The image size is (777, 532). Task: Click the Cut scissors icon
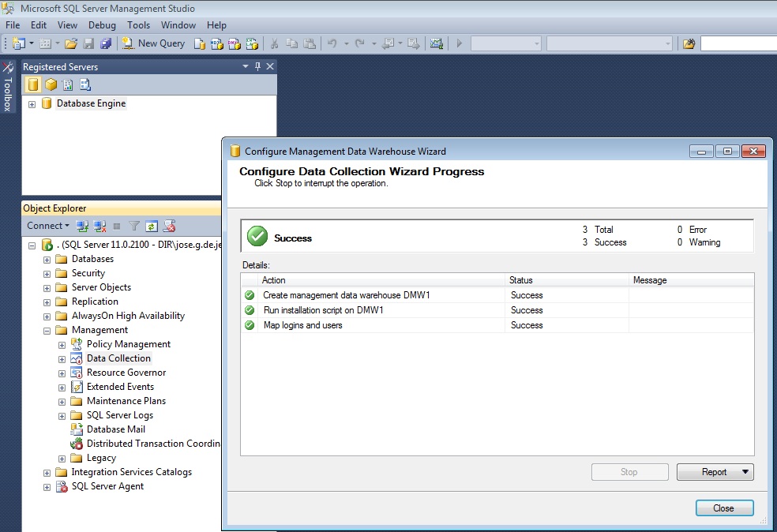[x=274, y=43]
